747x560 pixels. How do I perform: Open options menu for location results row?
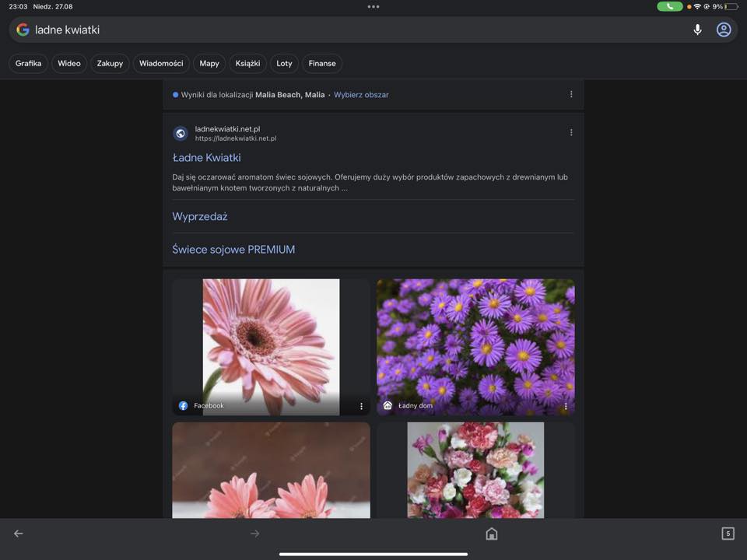coord(571,94)
